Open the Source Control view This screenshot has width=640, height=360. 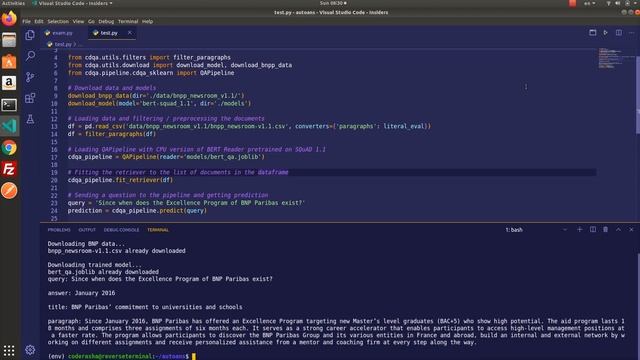pyautogui.click(x=30, y=77)
